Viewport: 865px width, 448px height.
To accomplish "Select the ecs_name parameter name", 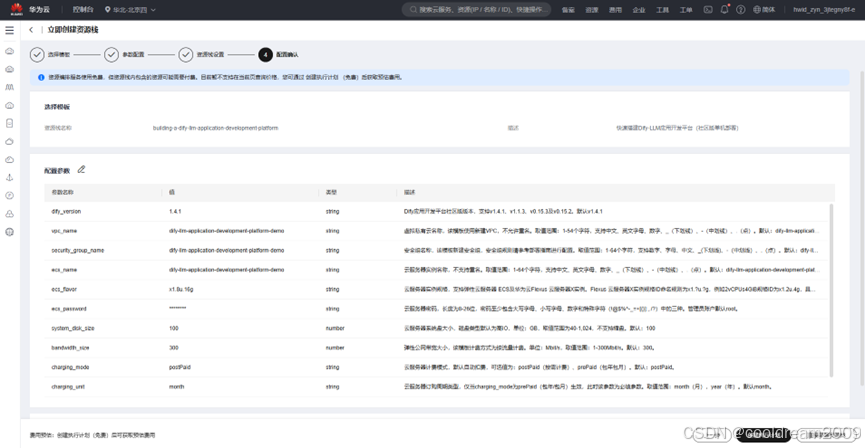I will (64, 270).
